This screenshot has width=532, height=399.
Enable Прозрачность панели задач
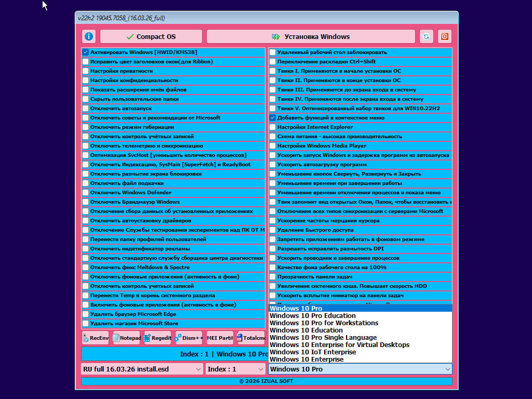(272, 276)
